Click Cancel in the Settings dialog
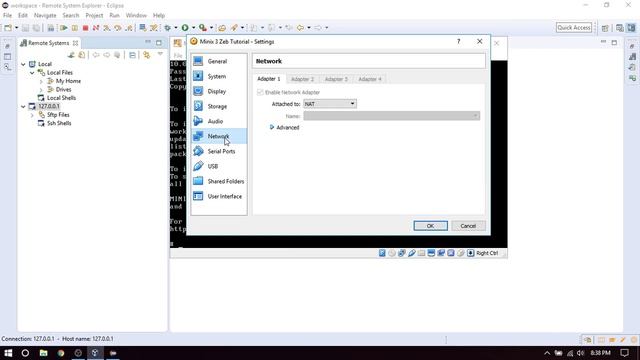This screenshot has width=640, height=360. 468,226
